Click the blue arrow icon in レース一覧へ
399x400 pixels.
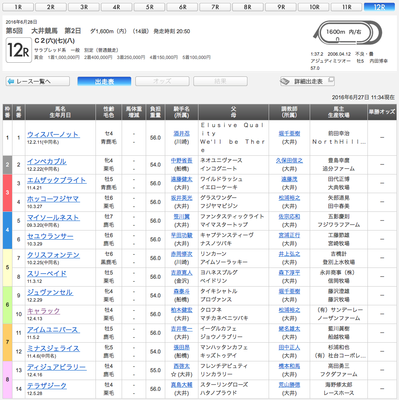pos(11,81)
